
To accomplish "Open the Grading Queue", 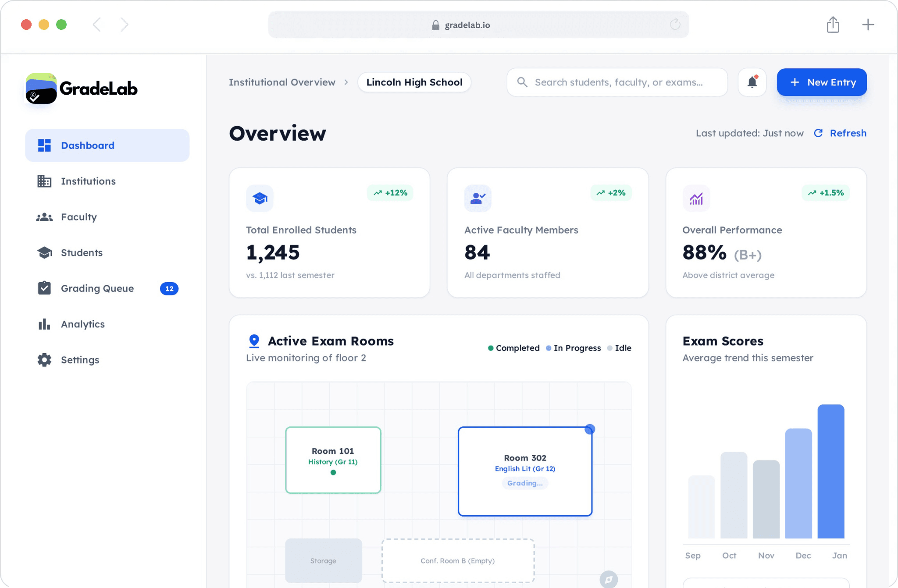I will 107,288.
